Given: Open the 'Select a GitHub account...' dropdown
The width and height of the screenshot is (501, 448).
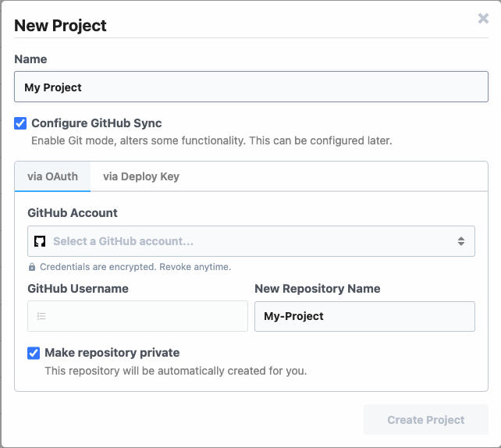Looking at the screenshot, I should 250,241.
